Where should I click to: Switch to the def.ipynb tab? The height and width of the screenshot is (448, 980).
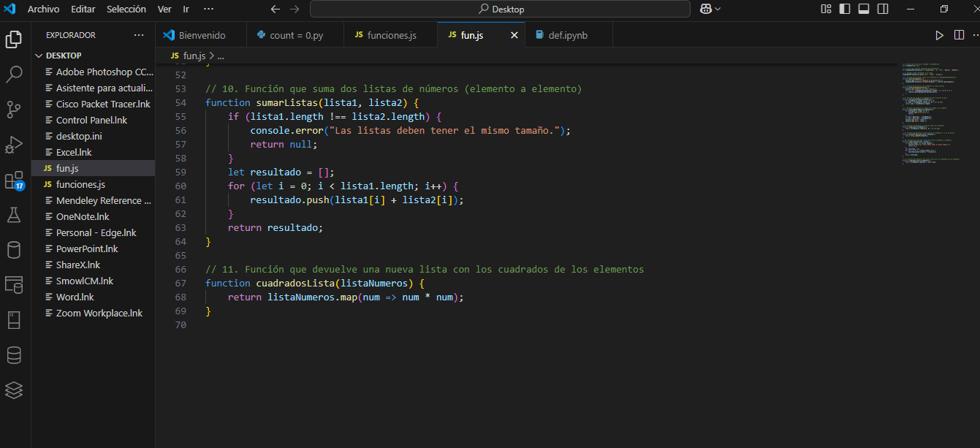(567, 35)
